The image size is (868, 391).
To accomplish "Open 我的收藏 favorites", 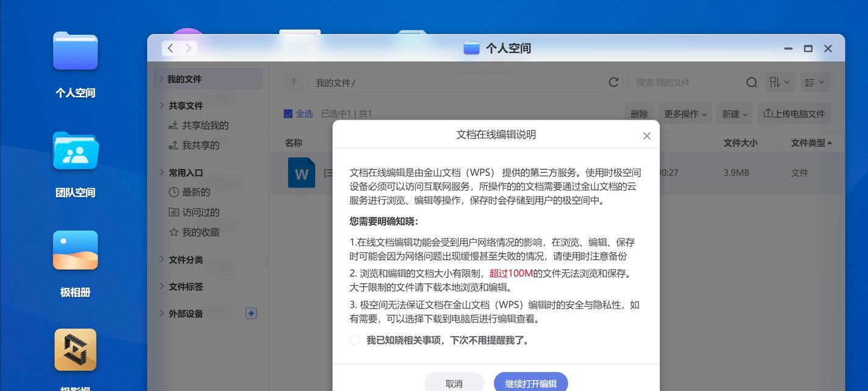I will pyautogui.click(x=194, y=232).
